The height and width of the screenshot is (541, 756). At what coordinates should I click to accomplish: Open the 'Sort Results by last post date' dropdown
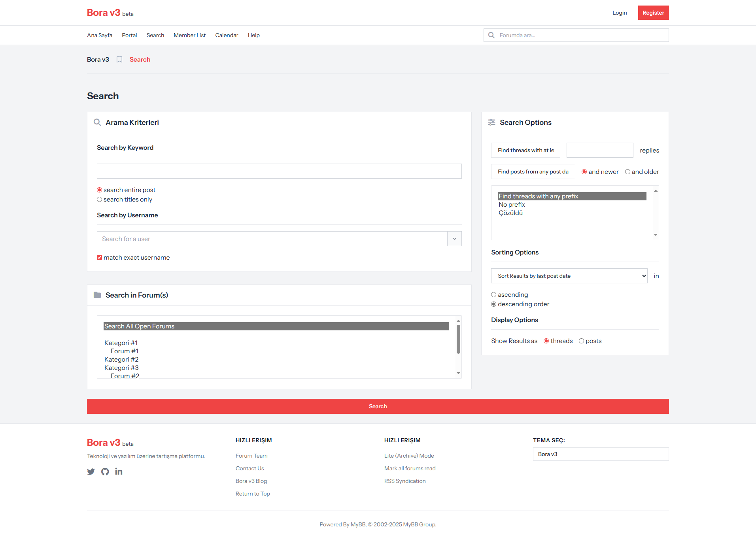click(x=569, y=276)
